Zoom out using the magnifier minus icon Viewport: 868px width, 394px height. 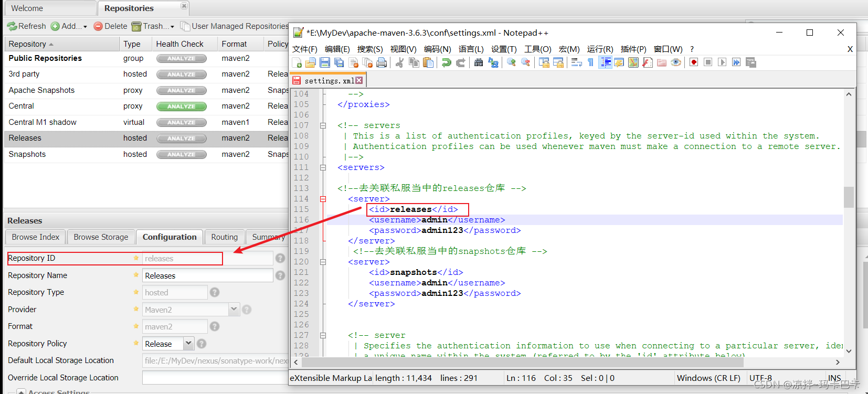coord(525,62)
